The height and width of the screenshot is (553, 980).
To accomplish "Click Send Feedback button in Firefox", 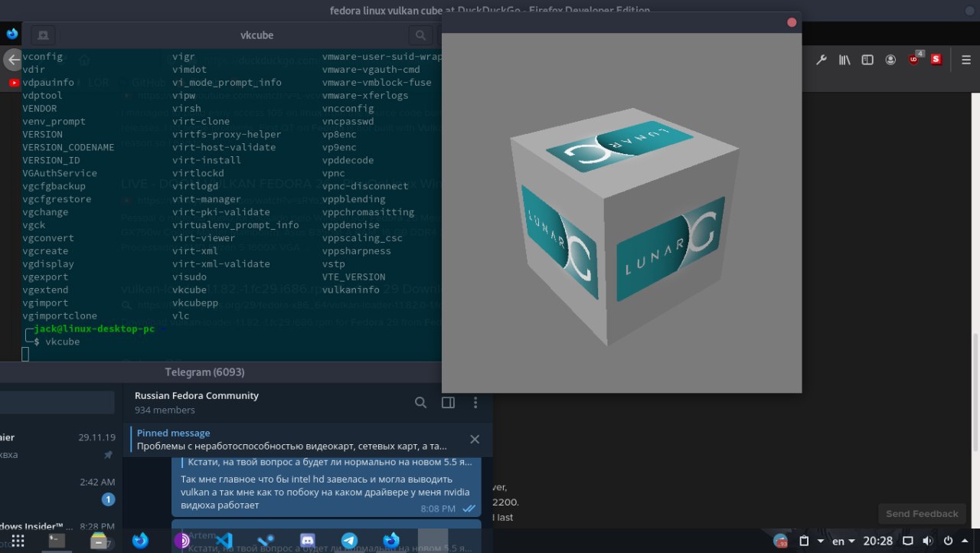I will click(x=922, y=514).
